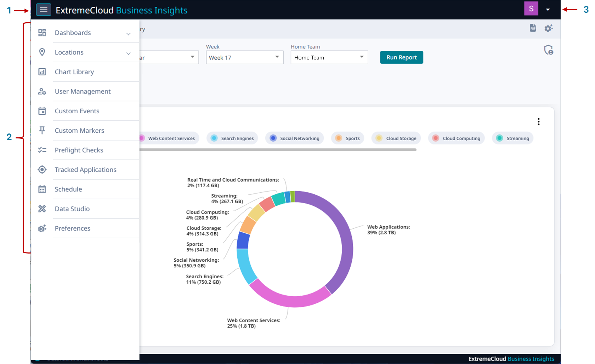Image resolution: width=595 pixels, height=364 pixels.
Task: Toggle Sports legend chip
Action: tap(347, 138)
